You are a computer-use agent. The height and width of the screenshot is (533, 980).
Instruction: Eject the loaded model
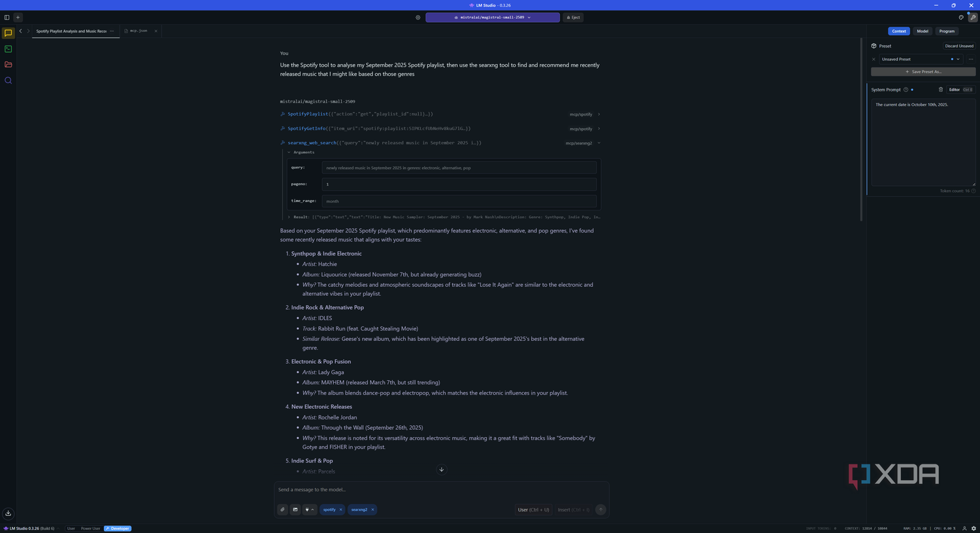coord(573,18)
